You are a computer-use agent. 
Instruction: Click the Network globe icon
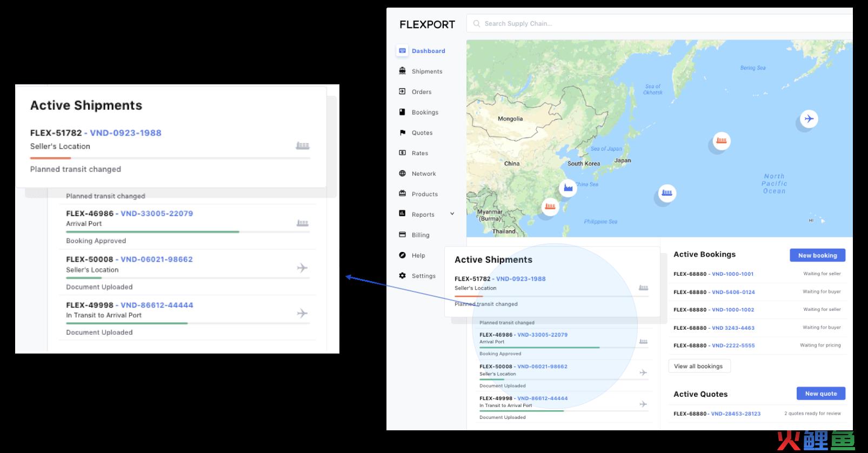402,174
